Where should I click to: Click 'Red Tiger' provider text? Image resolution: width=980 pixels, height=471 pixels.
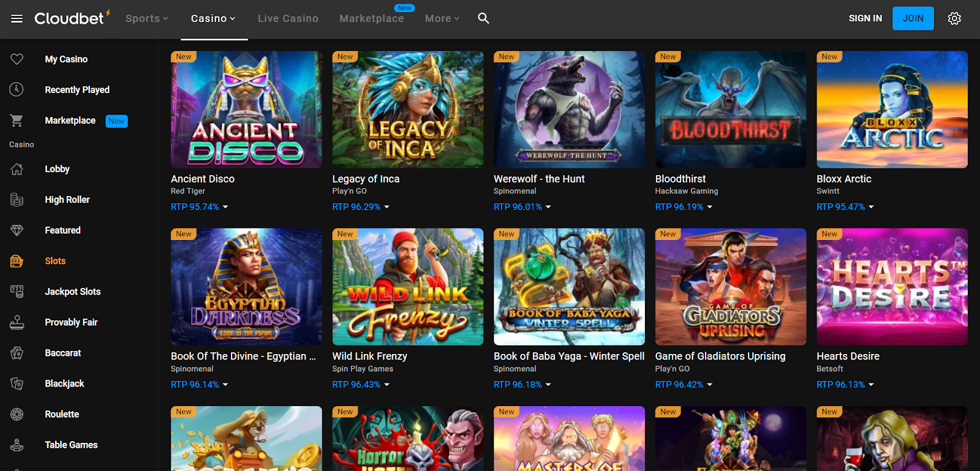pyautogui.click(x=188, y=191)
